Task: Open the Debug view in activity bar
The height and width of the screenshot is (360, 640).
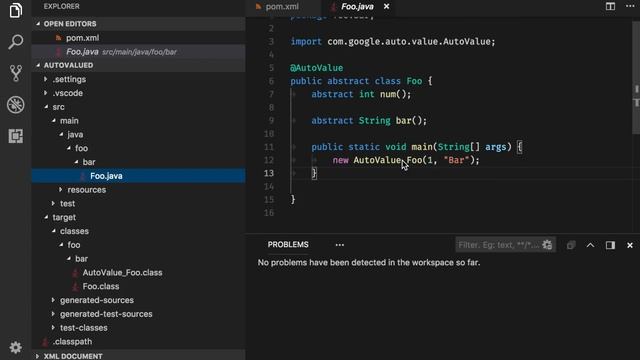Action: (16, 105)
